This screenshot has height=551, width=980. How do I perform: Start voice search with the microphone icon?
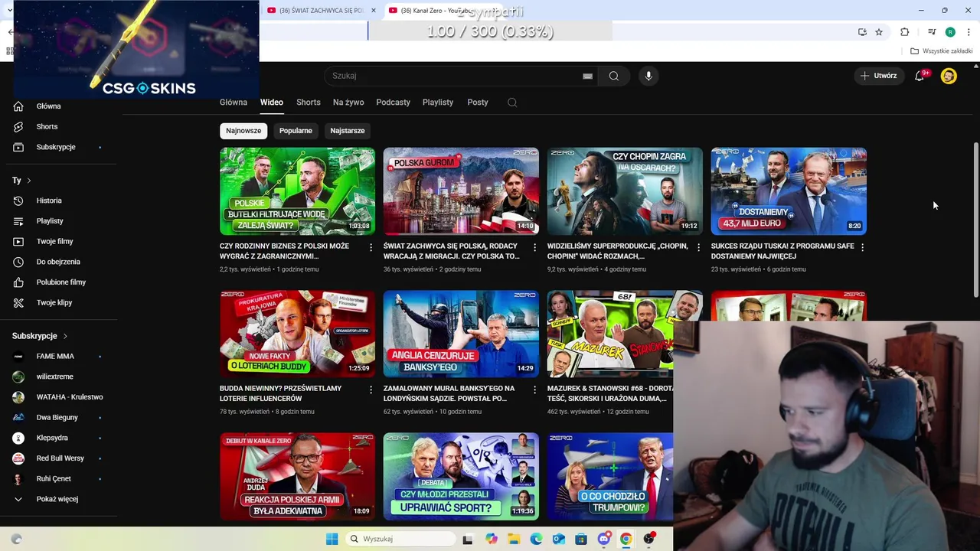point(648,76)
